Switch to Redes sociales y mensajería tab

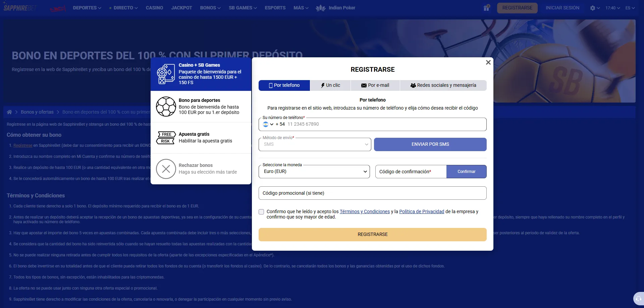click(x=443, y=85)
